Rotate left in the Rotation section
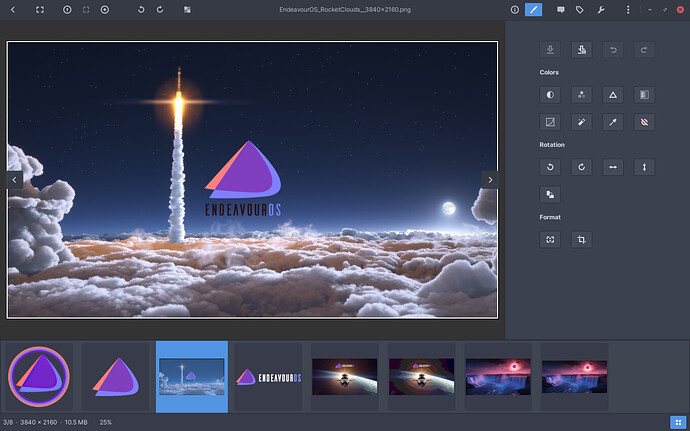The height and width of the screenshot is (431, 690). [550, 167]
